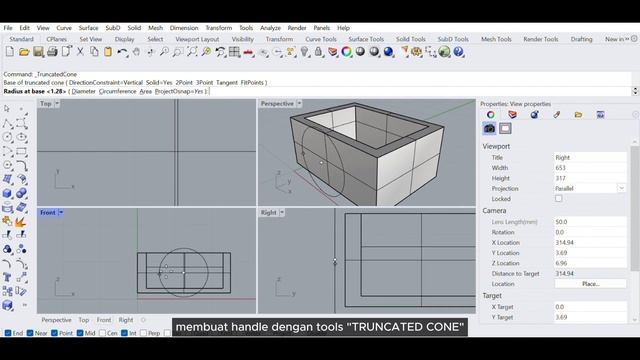Click the Copy icon in Standard toolbar
Viewport: 640px width, 360px height.
click(x=94, y=52)
